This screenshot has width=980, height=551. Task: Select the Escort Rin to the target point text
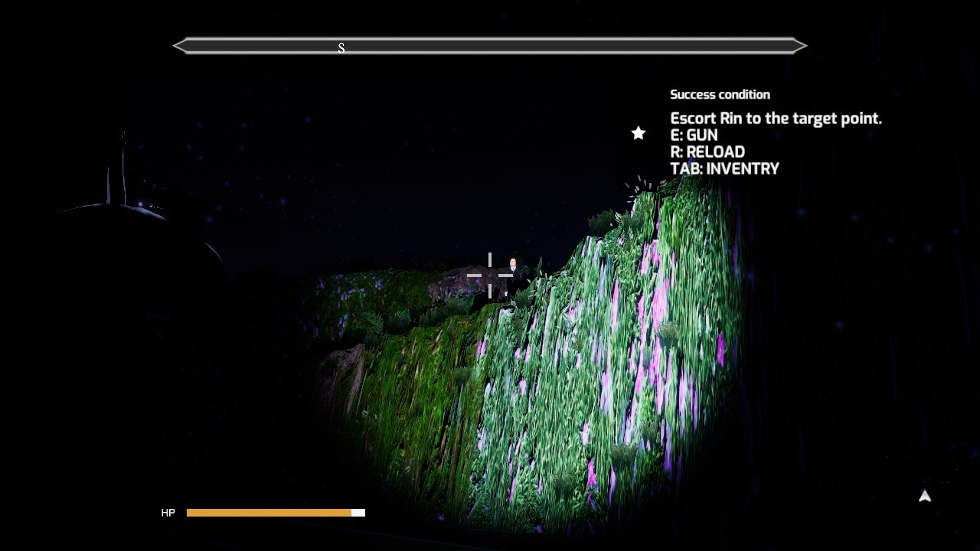776,118
